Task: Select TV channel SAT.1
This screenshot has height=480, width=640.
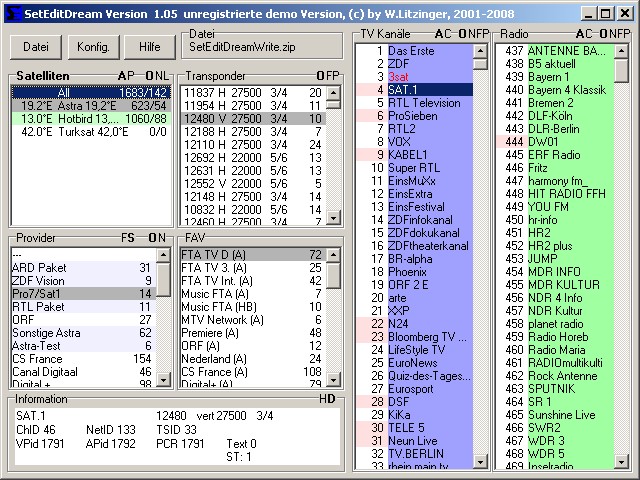Action: coord(415,90)
